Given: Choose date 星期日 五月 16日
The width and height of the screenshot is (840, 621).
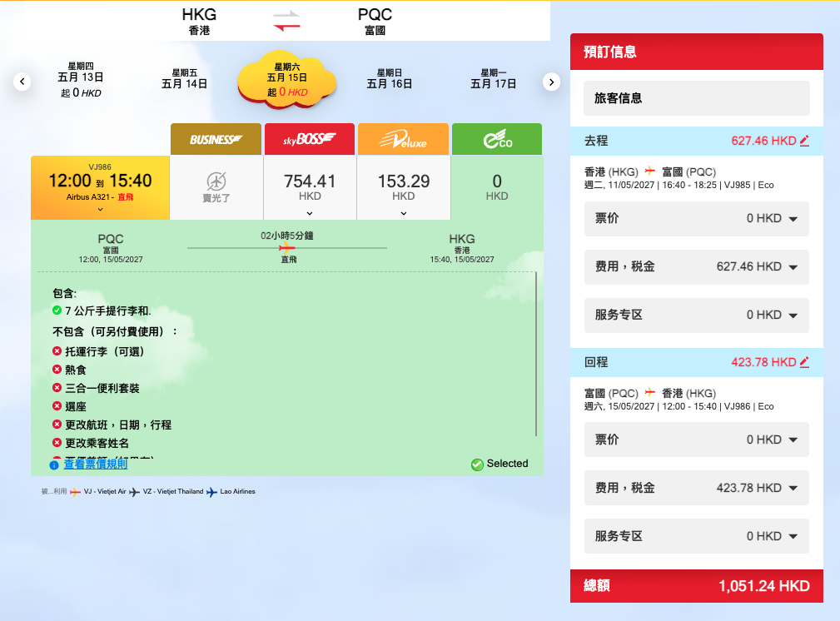Looking at the screenshot, I should (390, 79).
